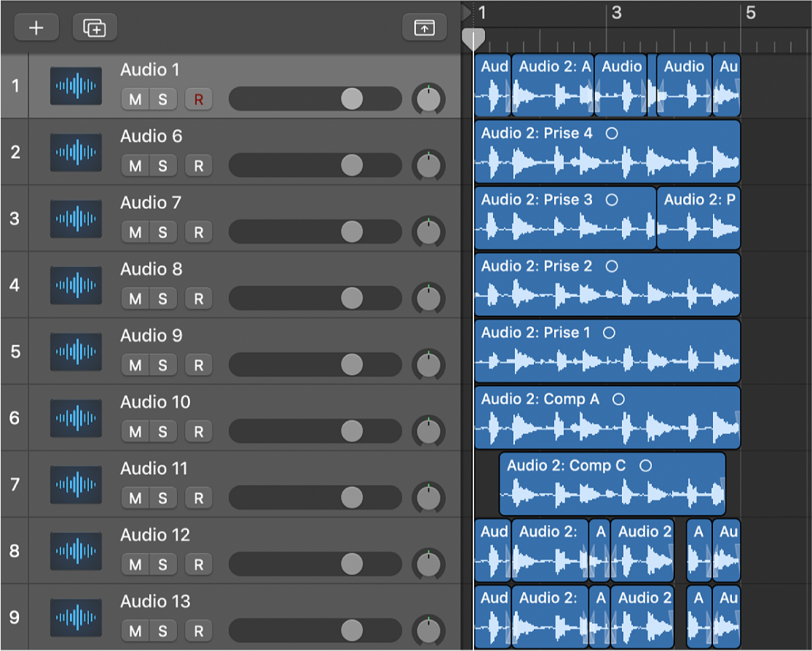This screenshot has width=812, height=651.
Task: Adjust the Audio 9 pan knob
Action: (429, 364)
